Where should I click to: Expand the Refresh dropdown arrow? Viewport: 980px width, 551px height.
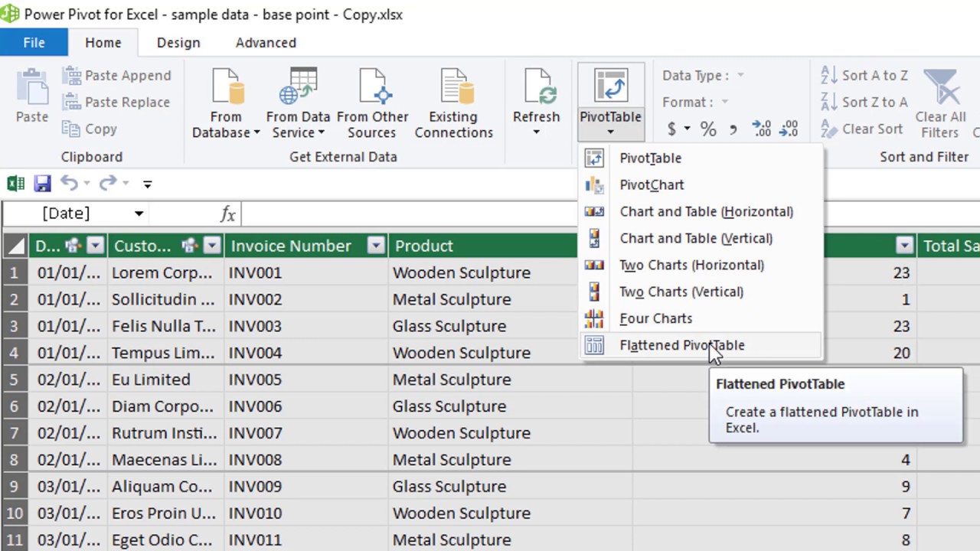536,132
